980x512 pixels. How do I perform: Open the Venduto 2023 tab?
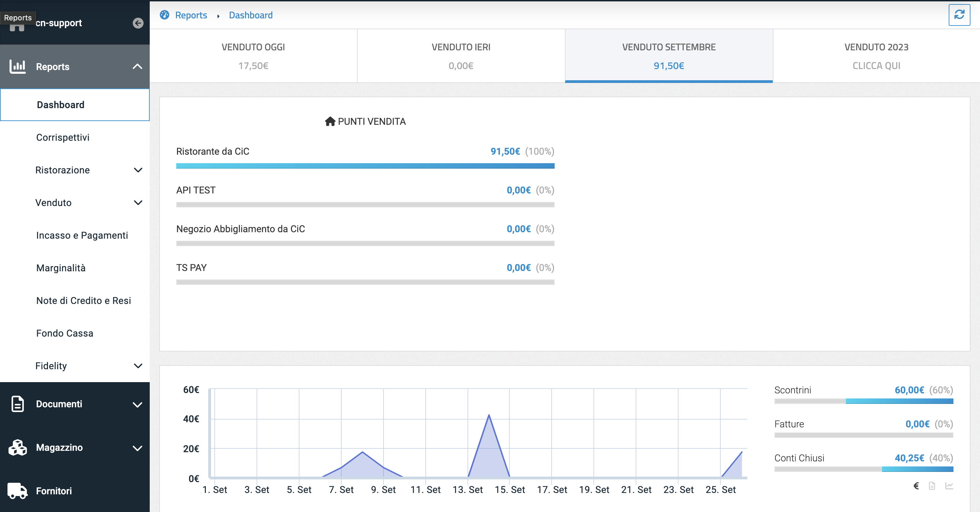(x=877, y=56)
